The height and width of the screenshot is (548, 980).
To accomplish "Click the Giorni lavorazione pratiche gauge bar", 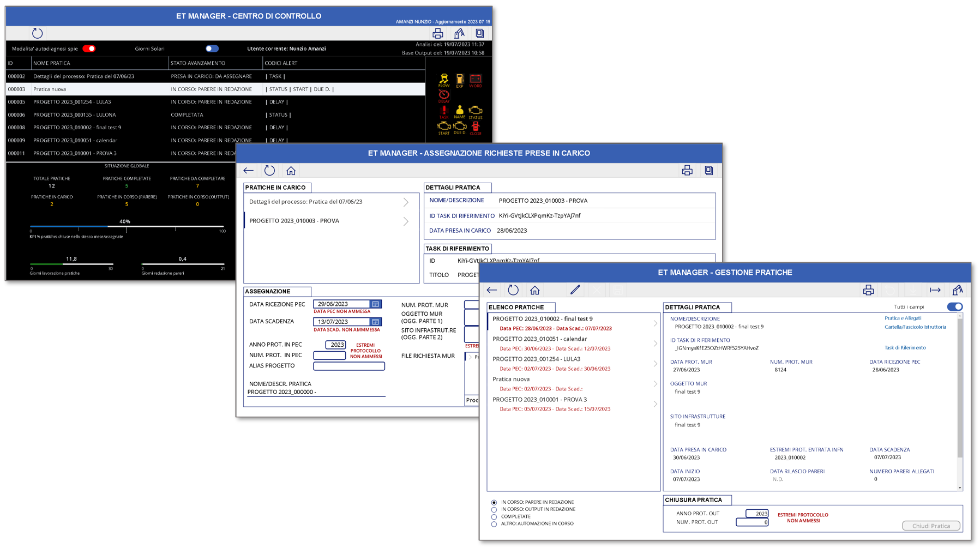I will tap(71, 264).
